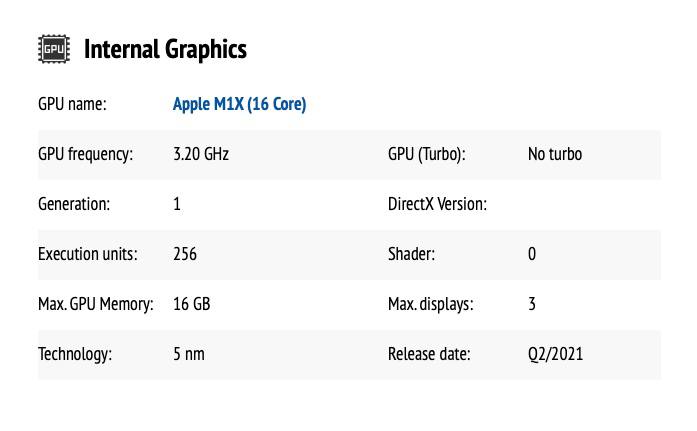Viewport: 697px width, 431px height.
Task: Click the 256 execution units value
Action: tap(185, 254)
